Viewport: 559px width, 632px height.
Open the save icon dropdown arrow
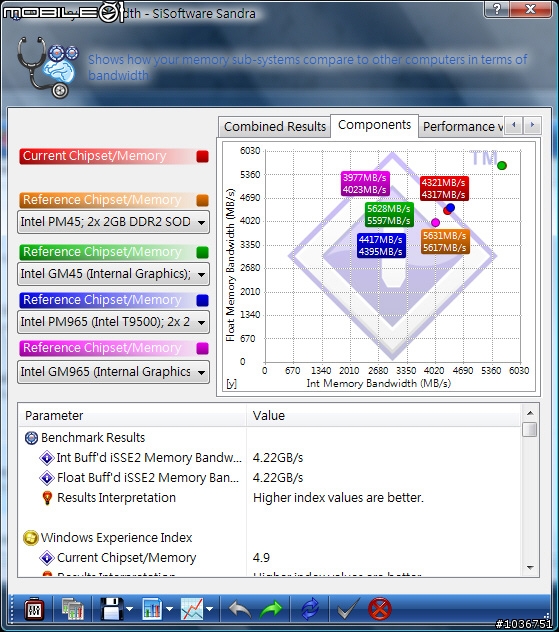tap(129, 609)
